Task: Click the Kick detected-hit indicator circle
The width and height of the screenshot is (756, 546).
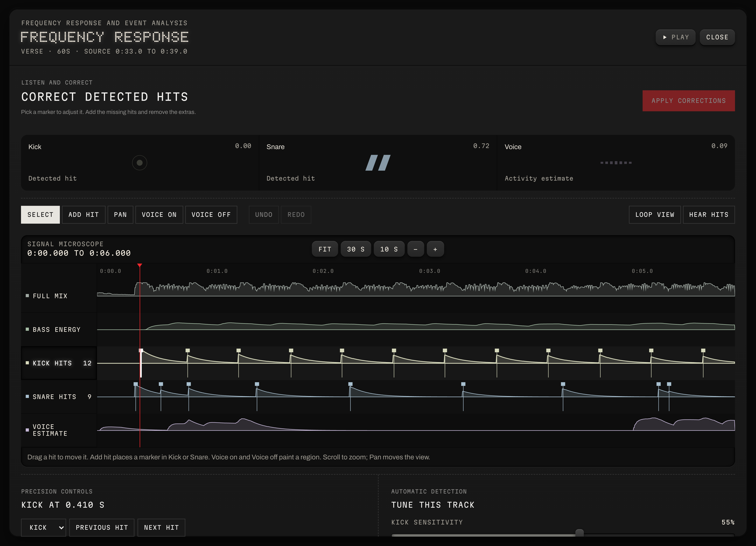Action: pos(139,163)
